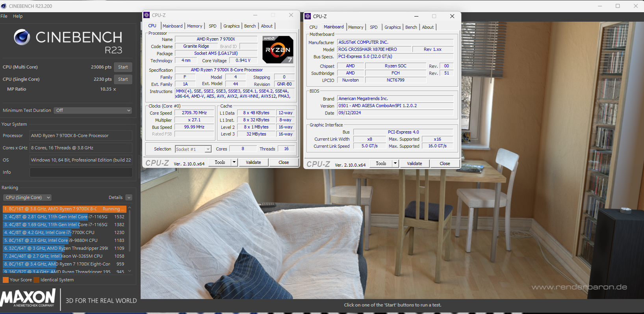This screenshot has width=644, height=314.
Task: Click the BIOS date 09/12/2024 field
Action: (x=395, y=113)
